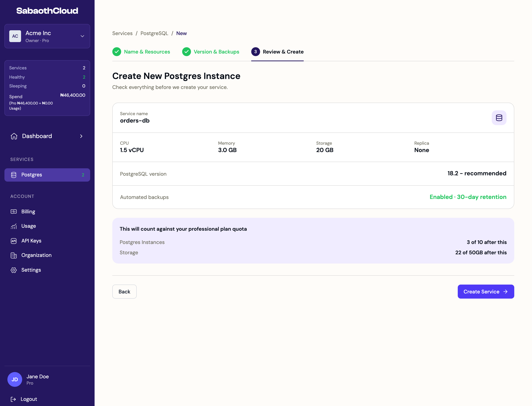
Task: Click 22 of 50GB after this
Action: pyautogui.click(x=481, y=252)
